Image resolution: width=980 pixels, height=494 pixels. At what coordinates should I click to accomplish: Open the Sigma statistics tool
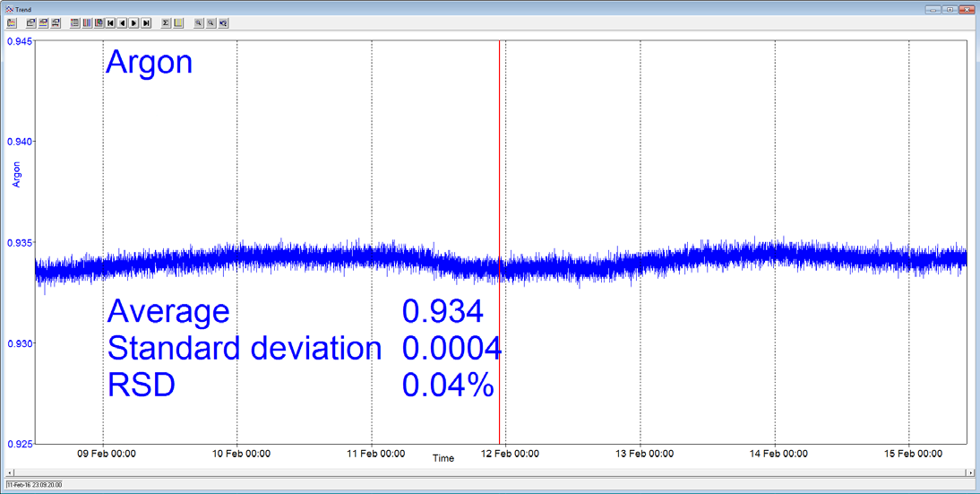[x=166, y=23]
